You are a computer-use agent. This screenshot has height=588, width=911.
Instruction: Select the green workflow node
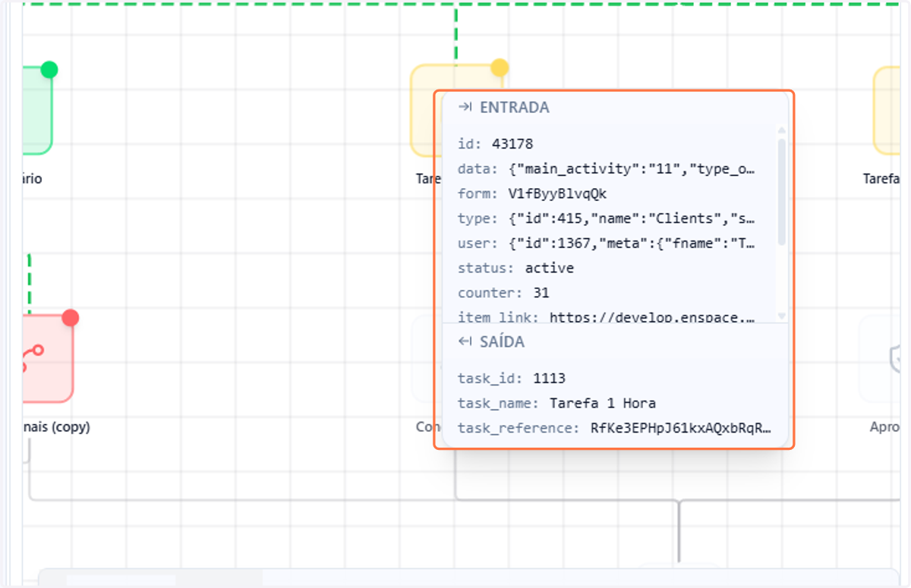37,111
